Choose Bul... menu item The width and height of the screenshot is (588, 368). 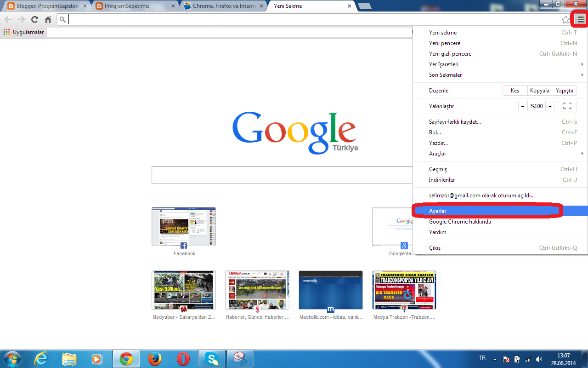click(x=500, y=132)
